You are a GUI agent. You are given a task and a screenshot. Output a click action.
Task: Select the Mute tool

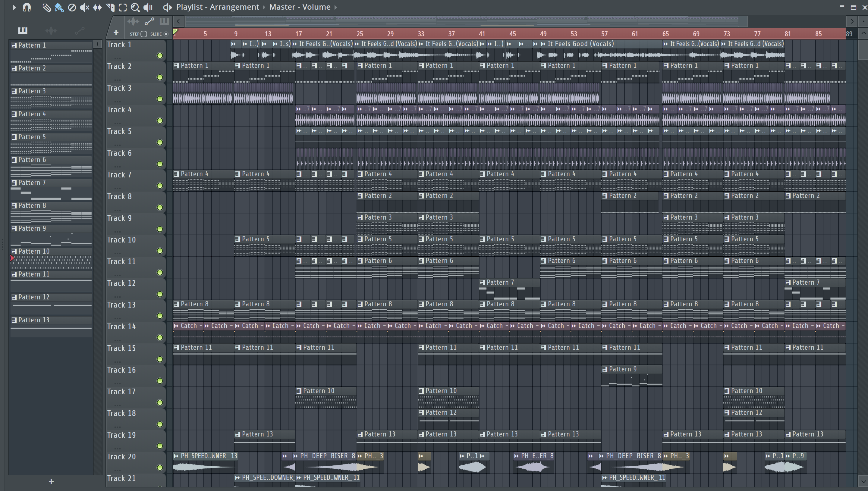[84, 7]
